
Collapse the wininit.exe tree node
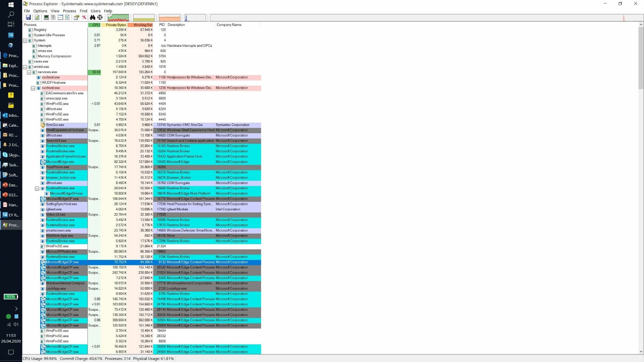tap(25, 67)
